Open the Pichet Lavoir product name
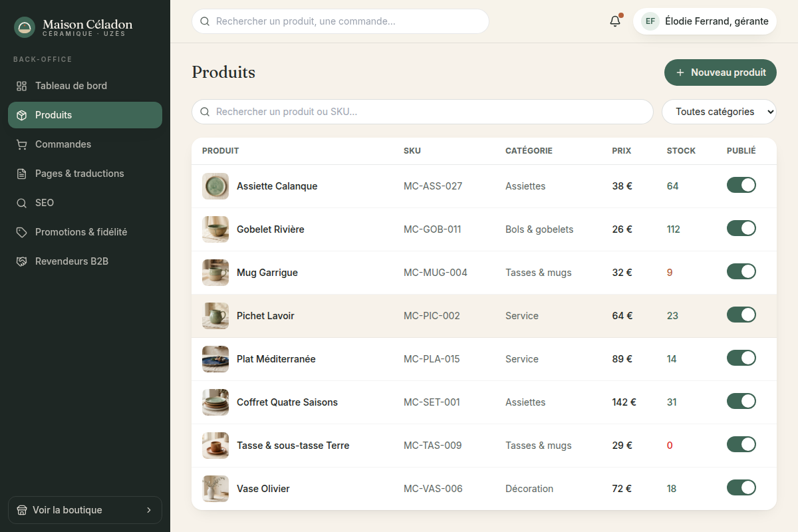This screenshot has height=532, width=798. click(x=265, y=316)
